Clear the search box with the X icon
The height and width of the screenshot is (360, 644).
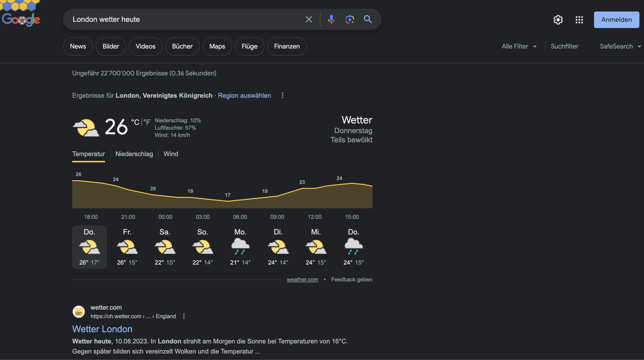(x=309, y=19)
